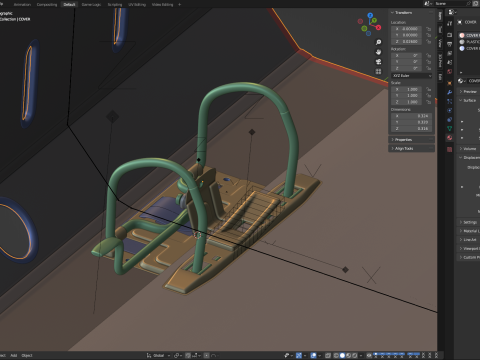Image resolution: width=480 pixels, height=360 pixels.
Task: Open the Add menu in viewport header
Action: point(14,355)
